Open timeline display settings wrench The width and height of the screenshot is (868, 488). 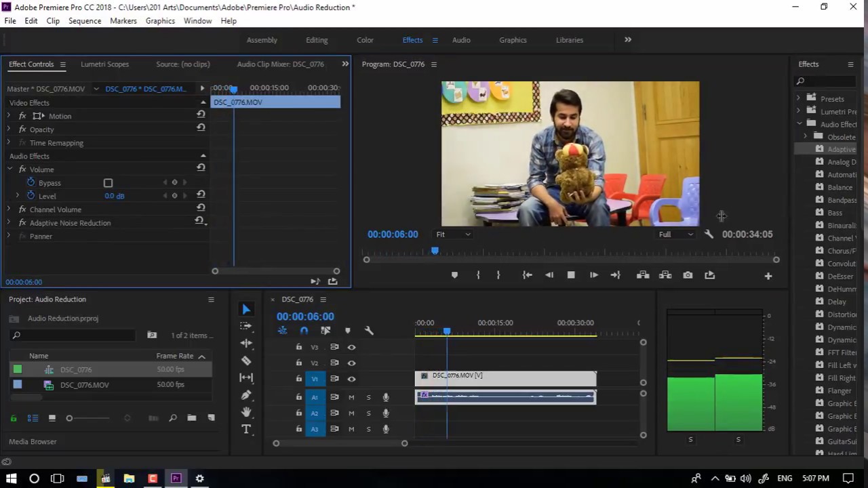coord(369,331)
